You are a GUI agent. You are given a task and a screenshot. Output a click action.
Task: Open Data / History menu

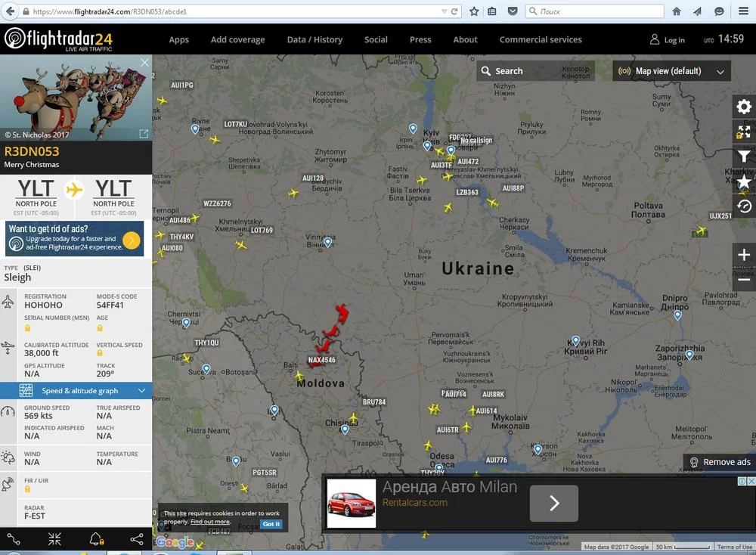[314, 39]
